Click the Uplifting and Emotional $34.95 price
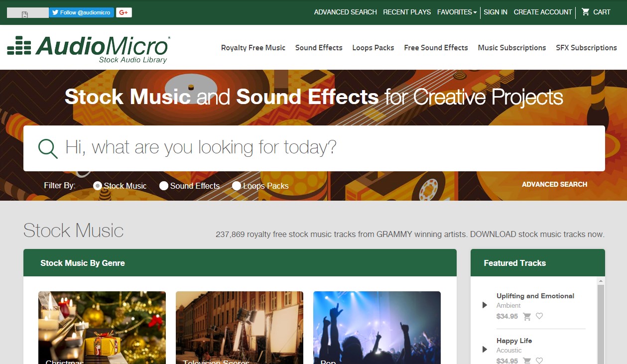627x364 pixels. click(x=507, y=316)
